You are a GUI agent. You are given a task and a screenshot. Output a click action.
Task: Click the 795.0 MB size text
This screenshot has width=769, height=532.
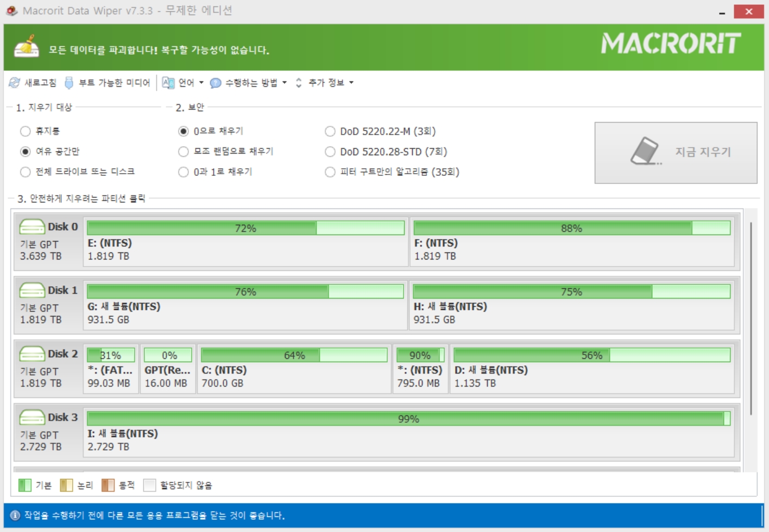(x=418, y=383)
